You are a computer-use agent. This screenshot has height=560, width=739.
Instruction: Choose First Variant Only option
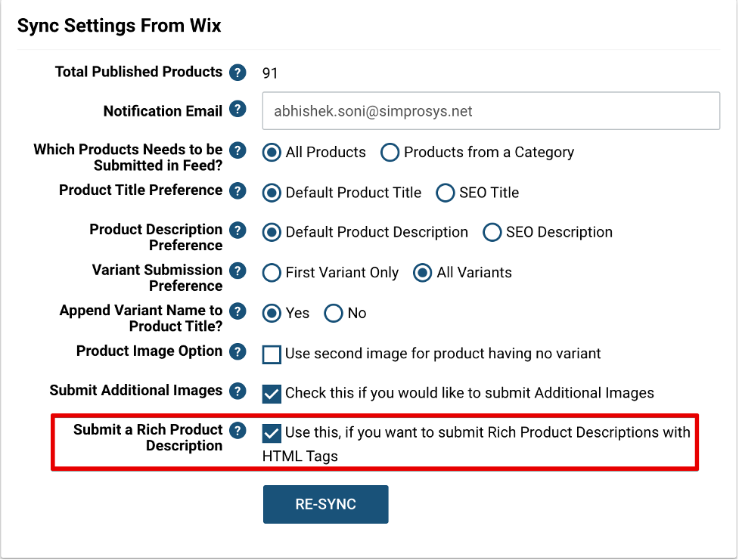[x=272, y=273]
